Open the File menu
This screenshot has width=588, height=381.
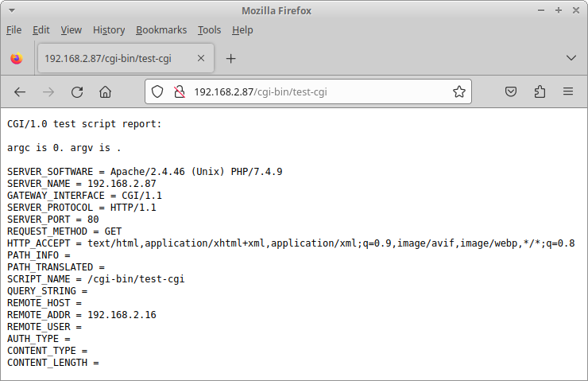(x=14, y=29)
